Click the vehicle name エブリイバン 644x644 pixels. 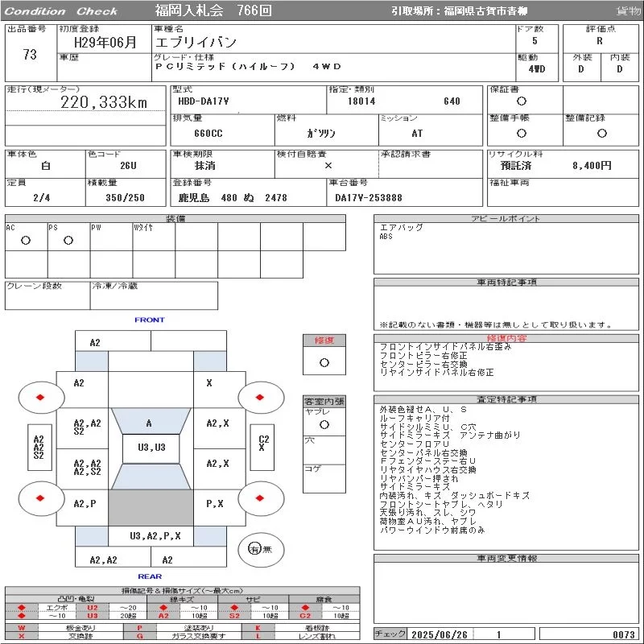point(196,42)
